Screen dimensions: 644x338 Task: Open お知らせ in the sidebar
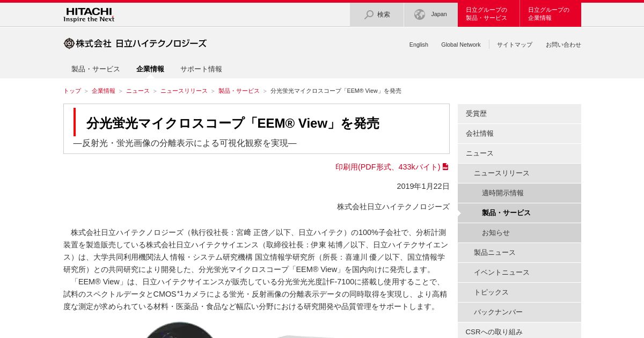(x=519, y=233)
